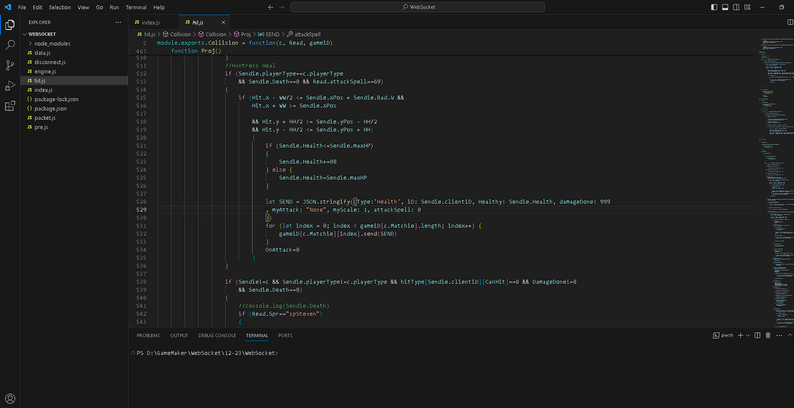Click in the terminal prompt line

[207, 353]
